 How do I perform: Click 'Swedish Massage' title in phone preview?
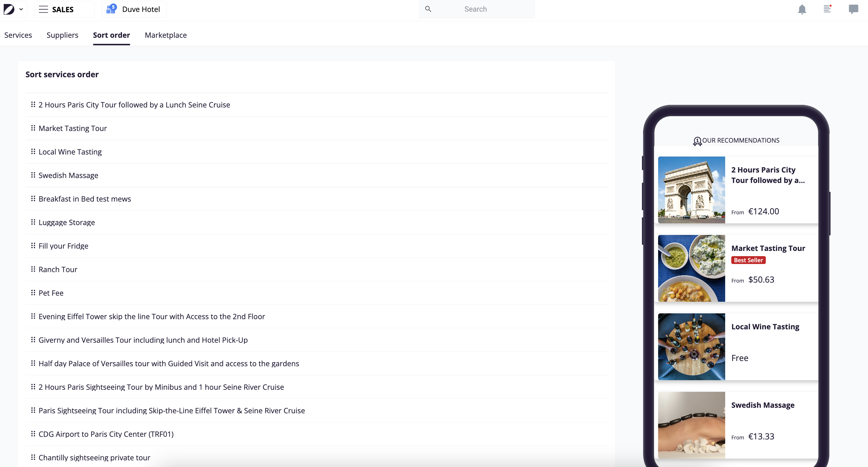pos(763,405)
